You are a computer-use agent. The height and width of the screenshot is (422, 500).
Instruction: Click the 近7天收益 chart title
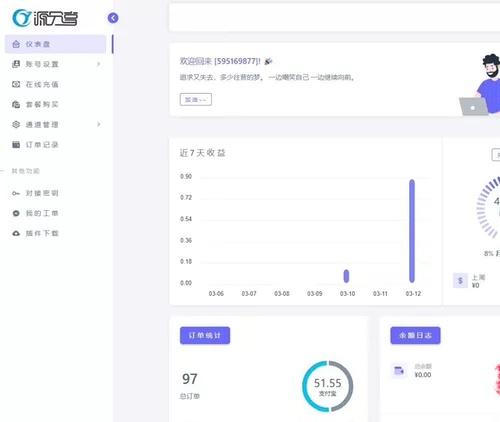(x=203, y=153)
